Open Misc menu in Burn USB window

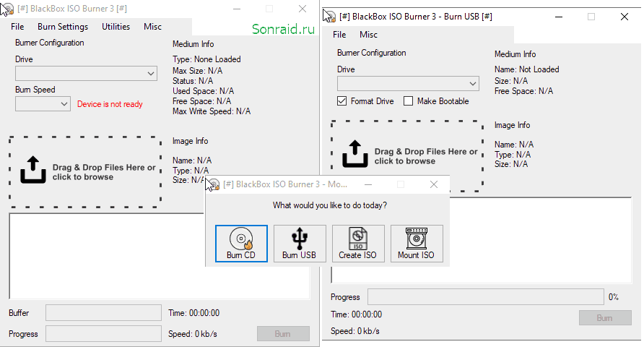pyautogui.click(x=368, y=35)
